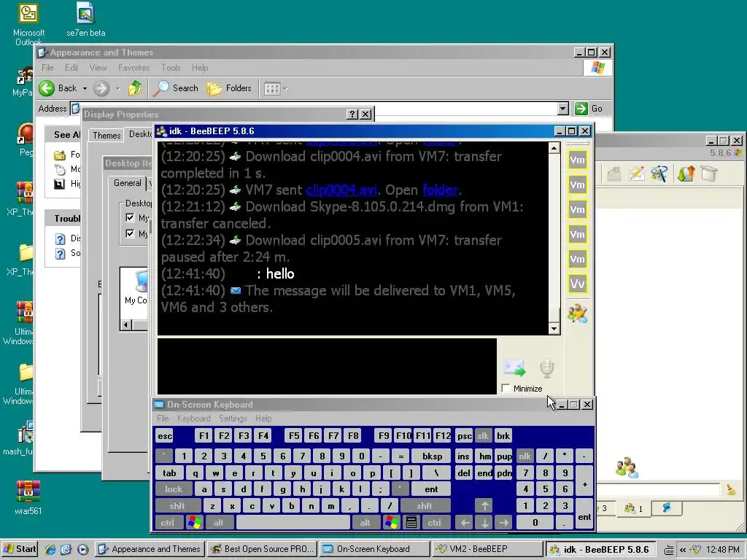Click the Up folder icon in Explorer toolbar
Image resolution: width=747 pixels, height=560 pixels.
pos(135,88)
